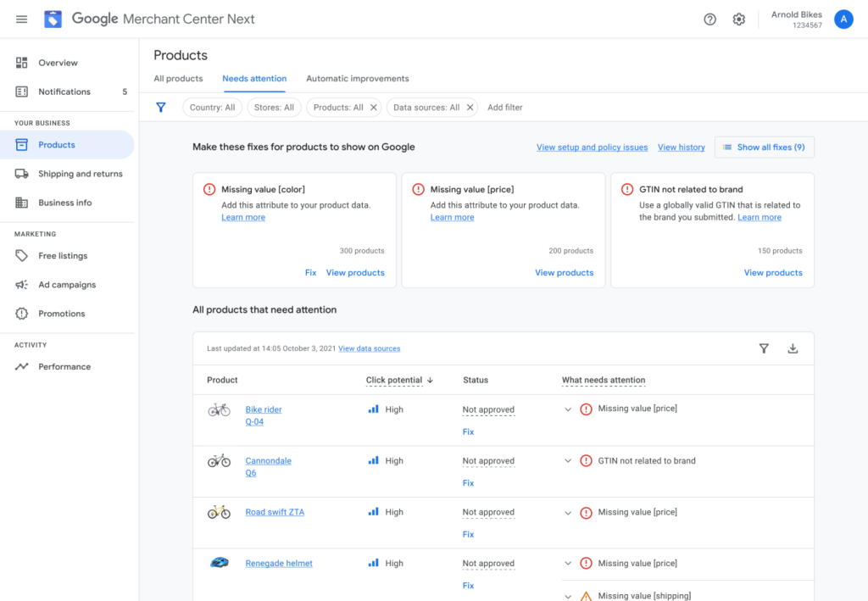
Task: Click the Arnold Bikes account avatar
Action: pyautogui.click(x=843, y=19)
